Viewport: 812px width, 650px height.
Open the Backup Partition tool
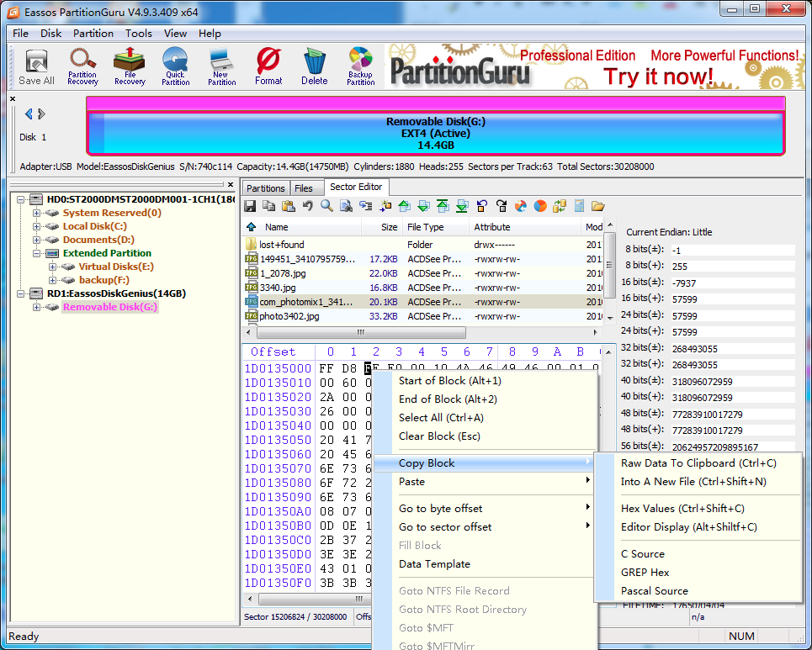coord(360,66)
